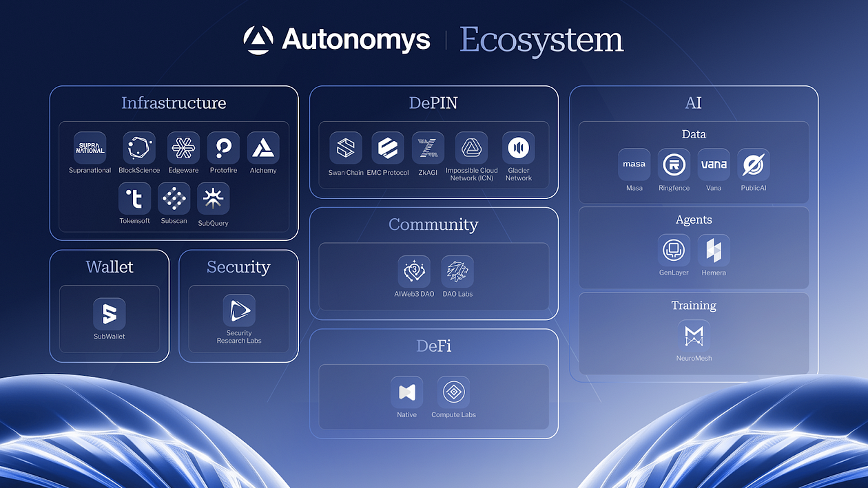Click the "Tokensoft" caption text

pyautogui.click(x=135, y=221)
